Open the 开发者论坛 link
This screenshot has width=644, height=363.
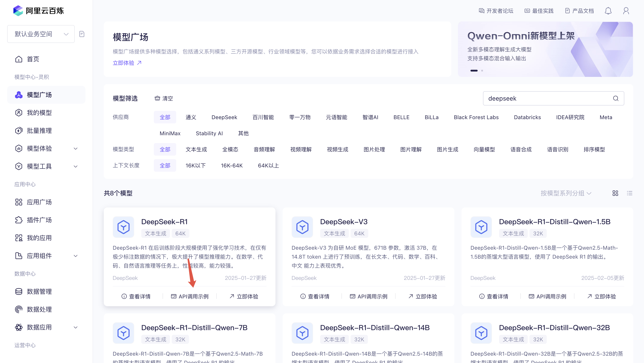tap(496, 11)
